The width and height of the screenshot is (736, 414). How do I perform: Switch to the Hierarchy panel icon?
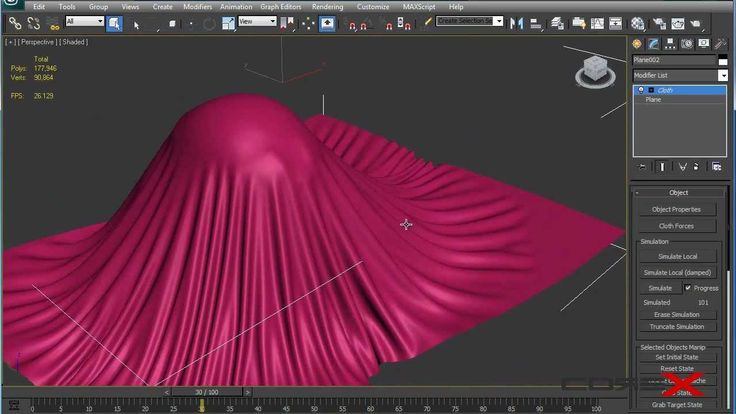[x=670, y=44]
